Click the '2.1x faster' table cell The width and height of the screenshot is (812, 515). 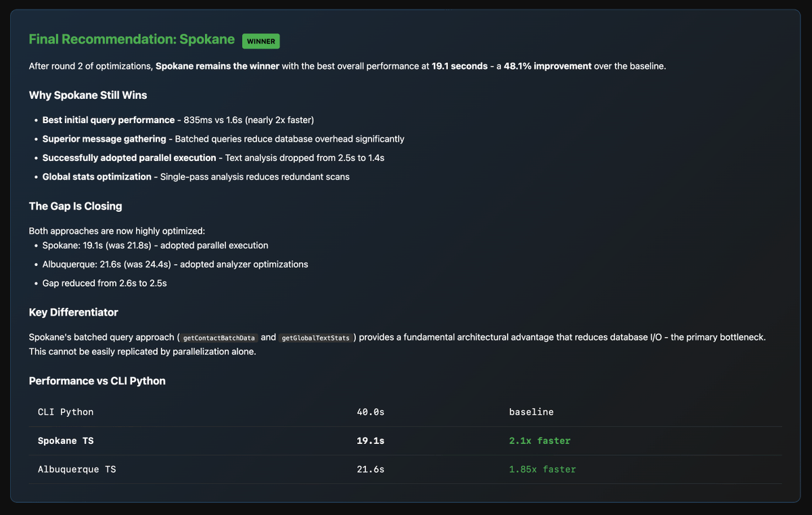(x=540, y=441)
